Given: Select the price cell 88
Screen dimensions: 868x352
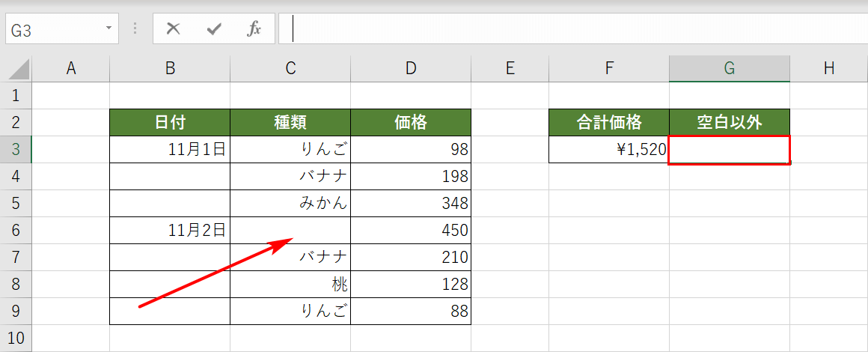Looking at the screenshot, I should click(x=411, y=311).
